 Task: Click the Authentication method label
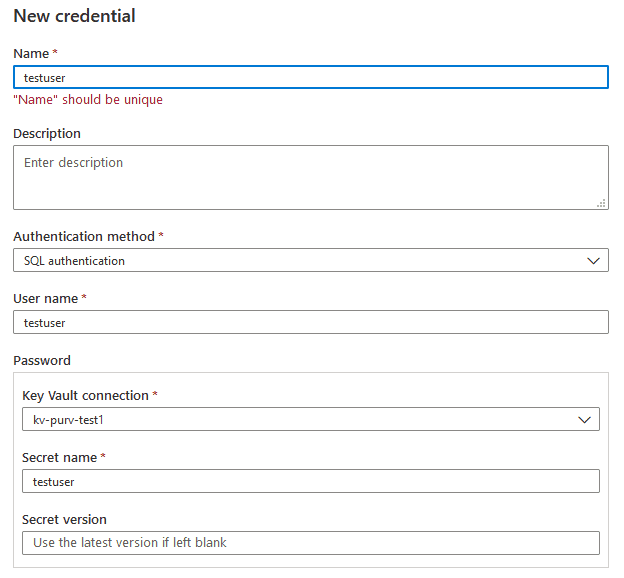[x=84, y=236]
